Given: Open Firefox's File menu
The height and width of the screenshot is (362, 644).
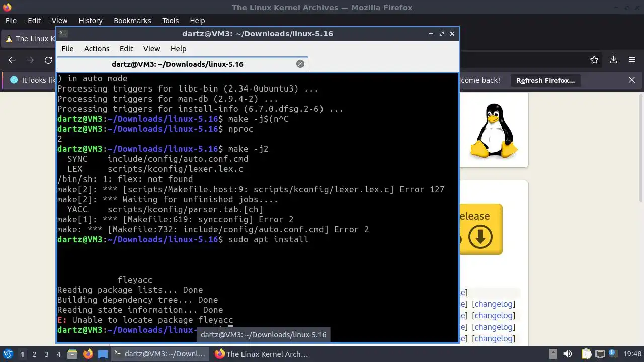Looking at the screenshot, I should (x=11, y=21).
